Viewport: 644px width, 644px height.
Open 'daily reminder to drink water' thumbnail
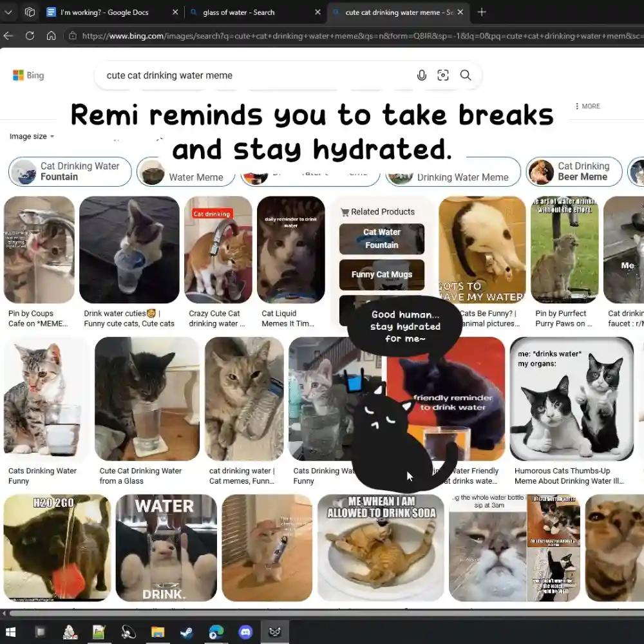[291, 250]
